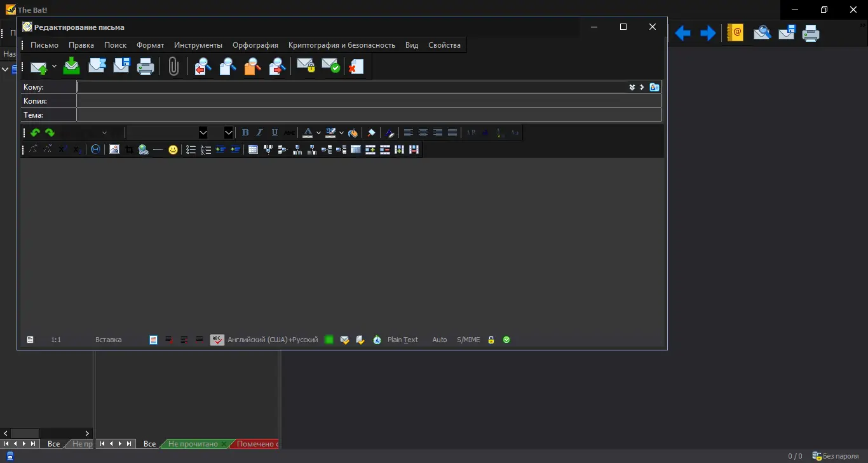The image size is (868, 463).
Task: Save the message with the envelope-floppy icon
Action: tap(121, 66)
